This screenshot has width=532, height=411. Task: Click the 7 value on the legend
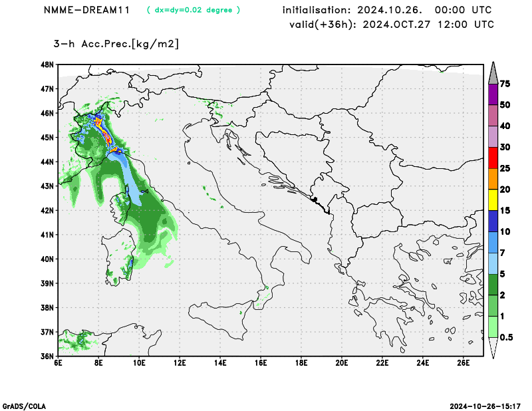pos(503,253)
